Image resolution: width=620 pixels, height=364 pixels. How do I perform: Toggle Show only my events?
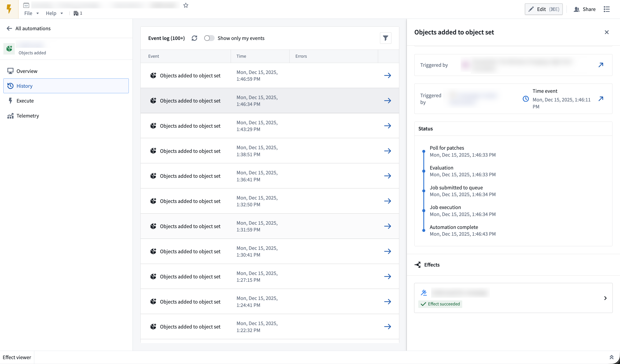(x=209, y=38)
